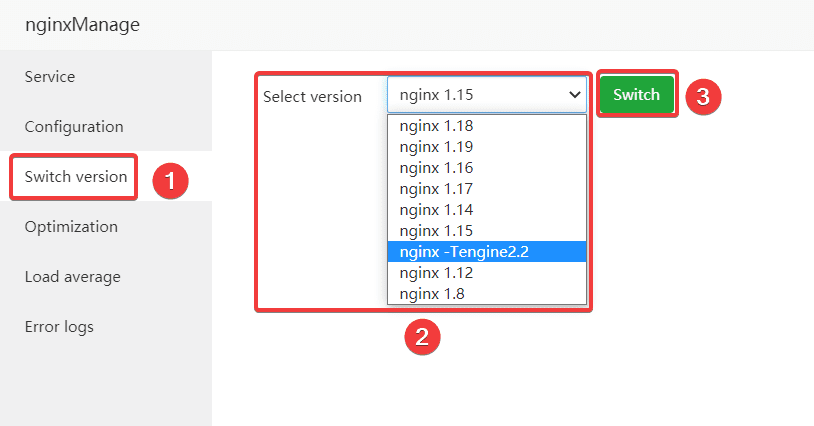The width and height of the screenshot is (814, 426).
Task: Choose nginx 1.19 from the list
Action: tap(436, 147)
